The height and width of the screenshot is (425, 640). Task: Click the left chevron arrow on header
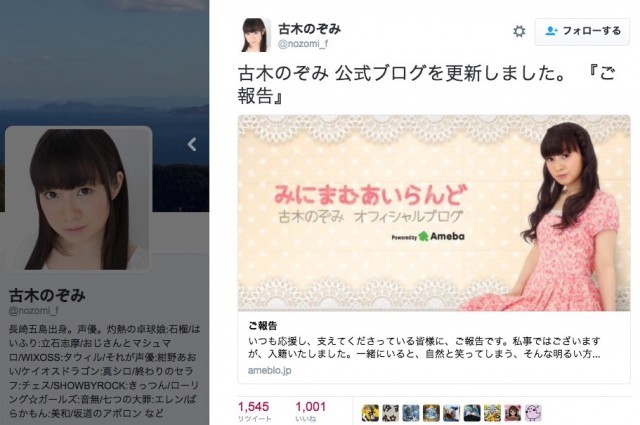192,144
